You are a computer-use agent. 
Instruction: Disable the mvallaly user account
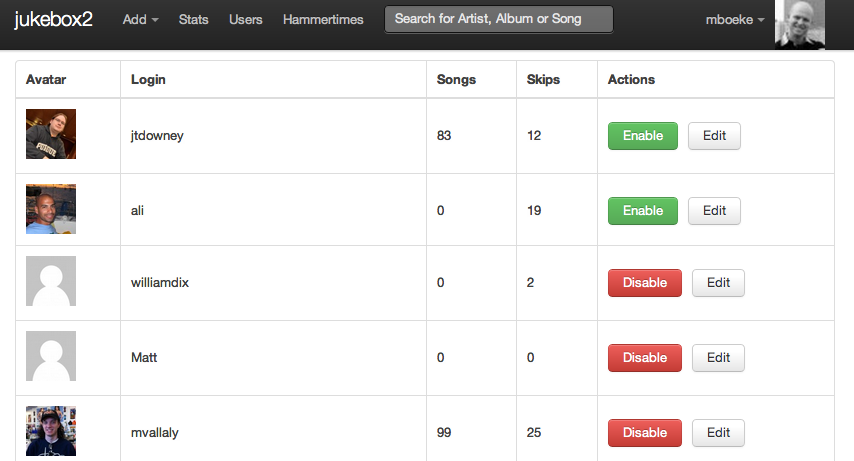tap(645, 433)
